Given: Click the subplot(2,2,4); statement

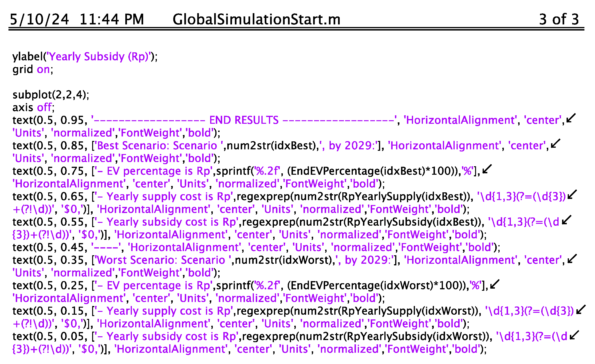Looking at the screenshot, I should pos(51,95).
